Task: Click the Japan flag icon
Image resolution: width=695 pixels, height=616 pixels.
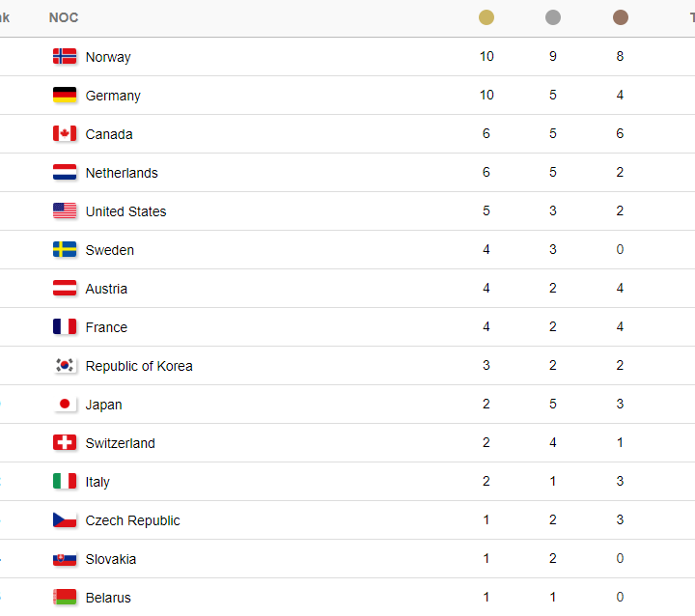Action: (65, 404)
